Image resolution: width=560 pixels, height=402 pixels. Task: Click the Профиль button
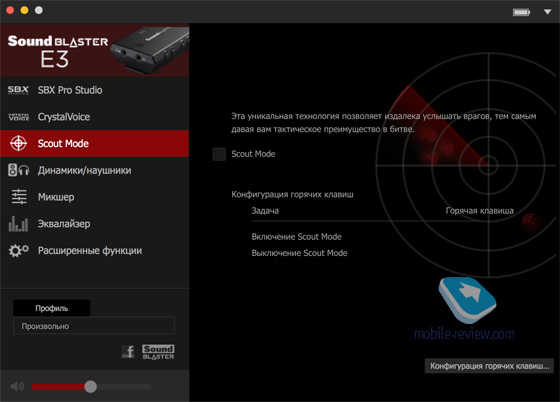pyautogui.click(x=51, y=308)
